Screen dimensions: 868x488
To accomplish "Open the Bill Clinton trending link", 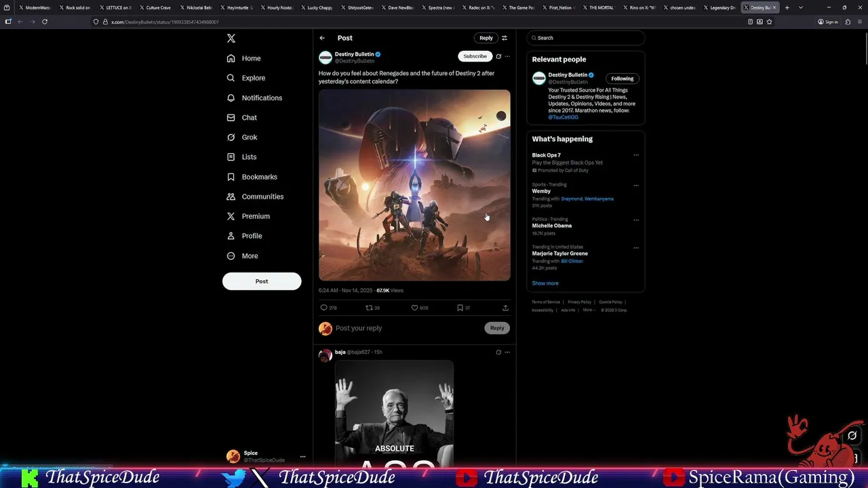I will (x=572, y=261).
